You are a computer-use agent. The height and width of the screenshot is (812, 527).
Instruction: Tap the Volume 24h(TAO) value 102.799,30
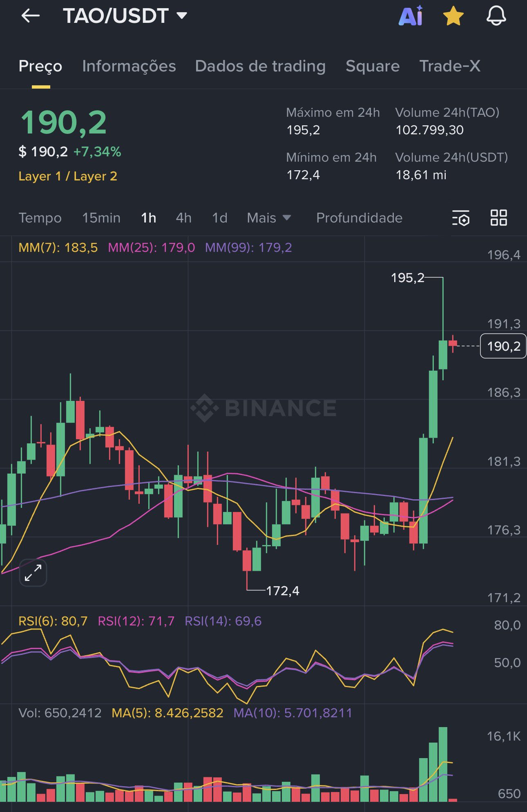430,130
